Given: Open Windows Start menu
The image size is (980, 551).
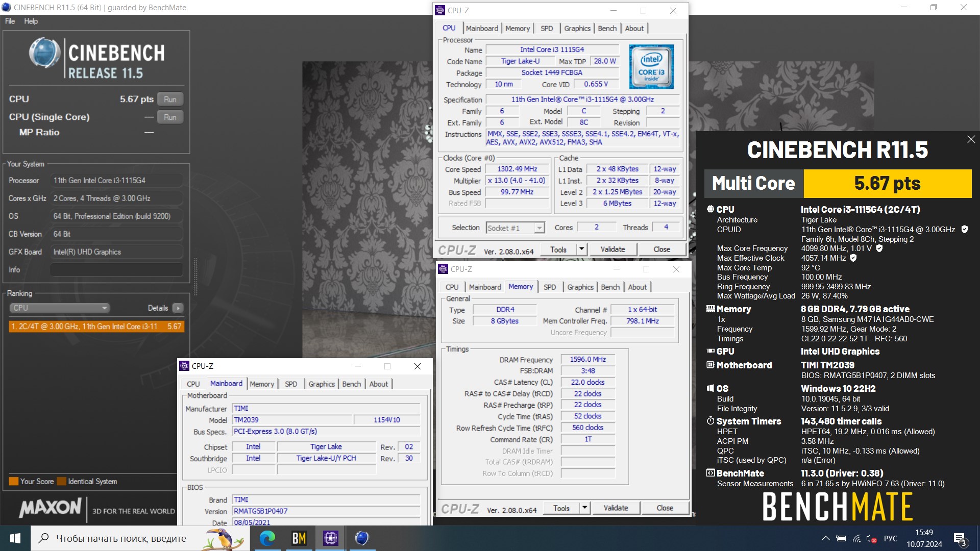Looking at the screenshot, I should pos(15,538).
